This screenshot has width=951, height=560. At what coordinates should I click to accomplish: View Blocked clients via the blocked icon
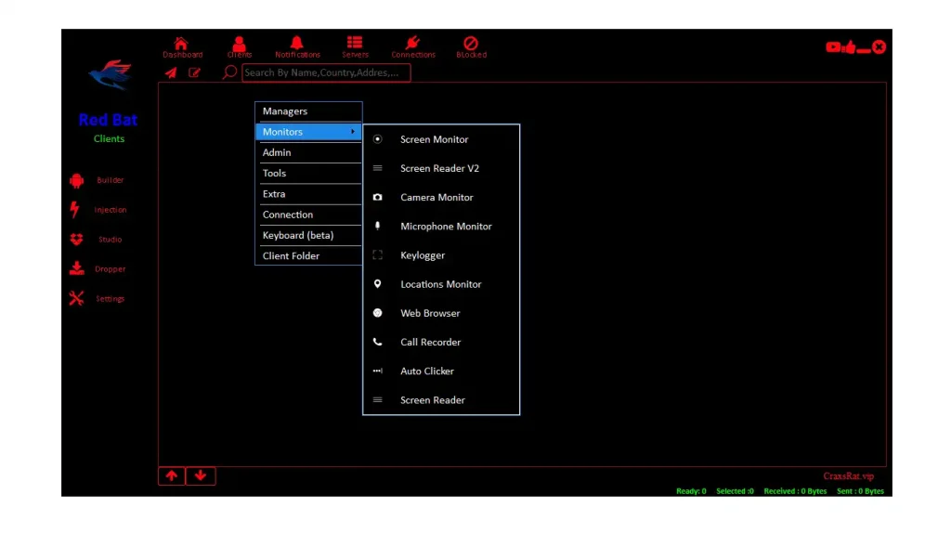(471, 43)
